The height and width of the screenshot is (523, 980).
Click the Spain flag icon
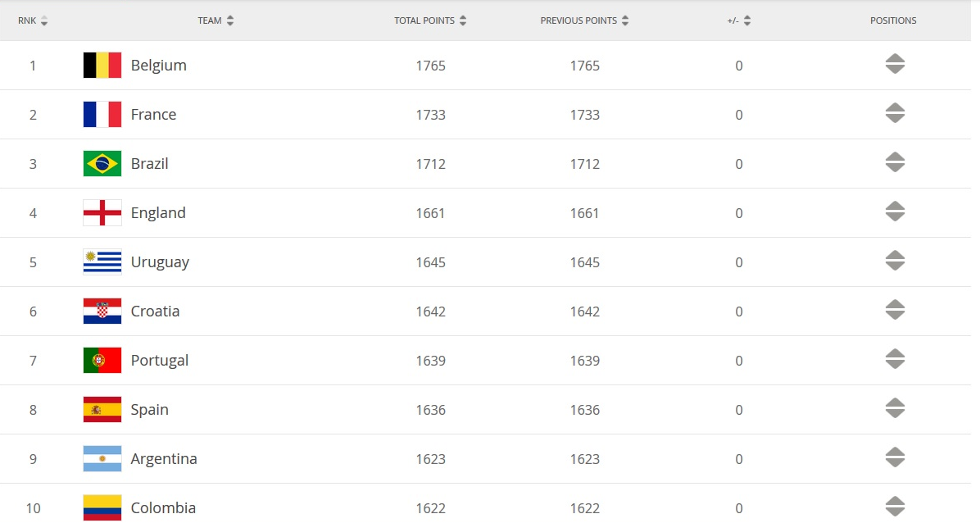[x=102, y=410]
